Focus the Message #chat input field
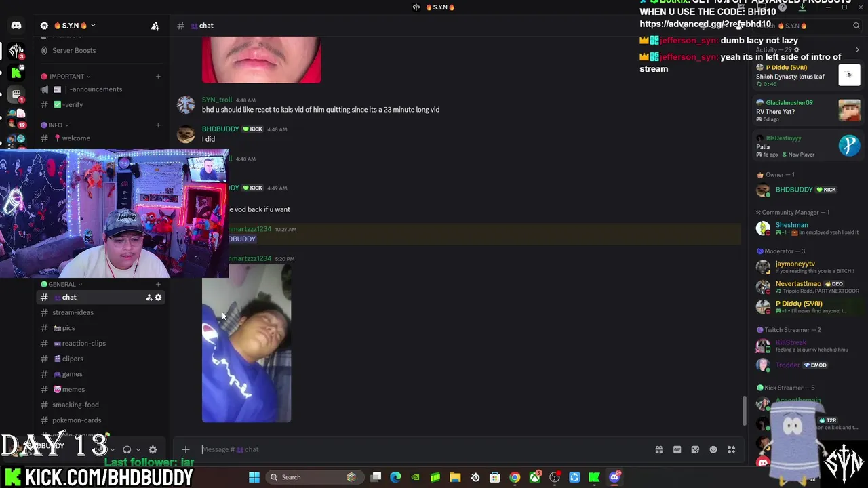The width and height of the screenshot is (868, 488). pyautogui.click(x=424, y=449)
